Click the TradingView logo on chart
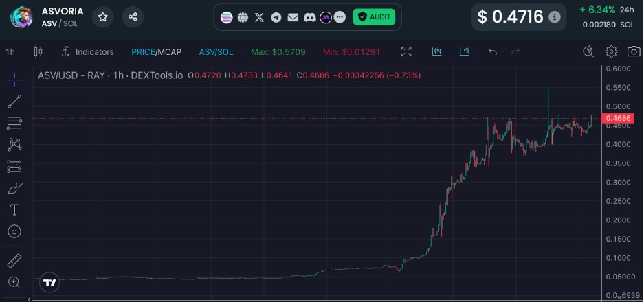 [x=49, y=283]
